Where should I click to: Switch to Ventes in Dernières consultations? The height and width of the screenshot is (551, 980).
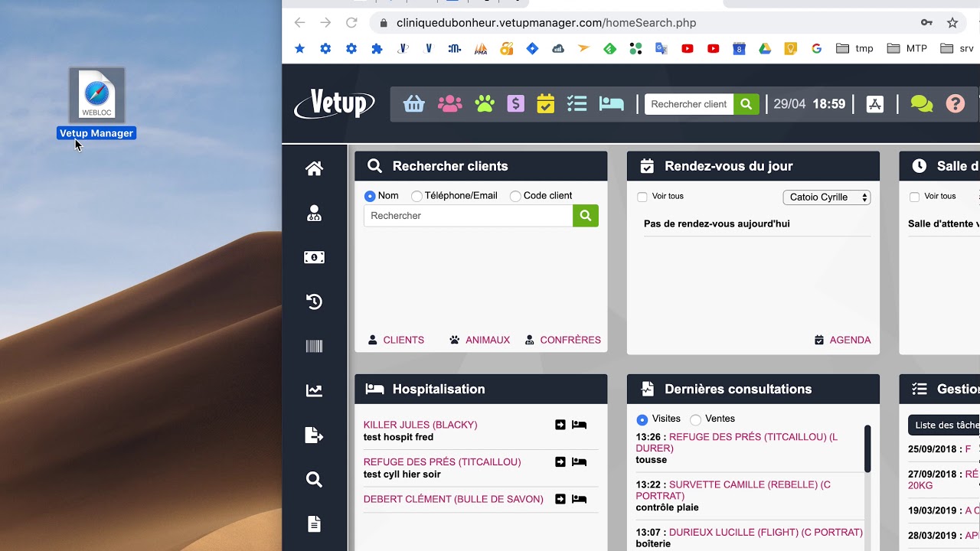[694, 419]
